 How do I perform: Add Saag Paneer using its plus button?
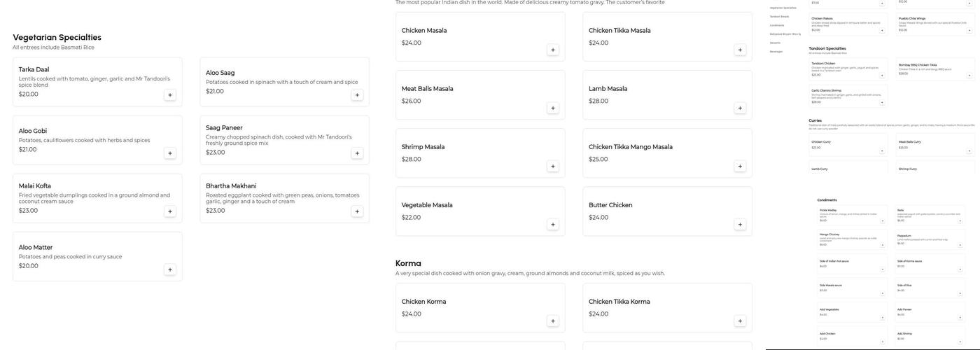pos(357,153)
